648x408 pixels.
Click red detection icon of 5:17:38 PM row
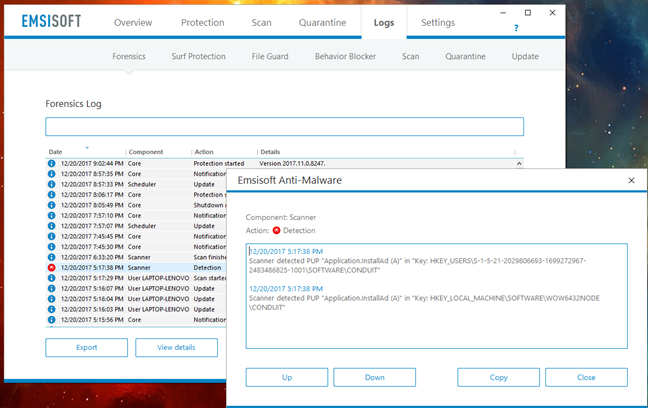tap(51, 267)
